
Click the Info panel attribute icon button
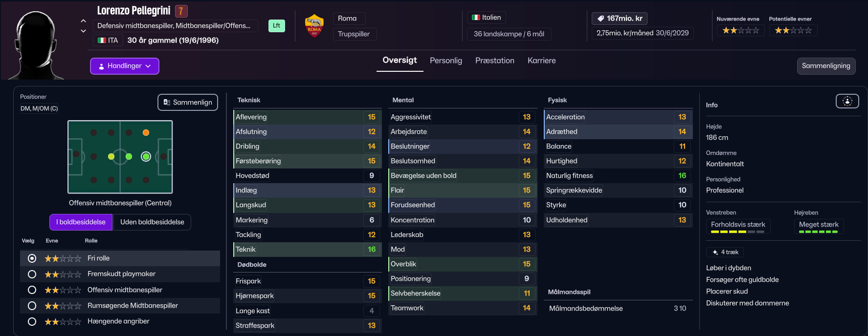tap(847, 101)
